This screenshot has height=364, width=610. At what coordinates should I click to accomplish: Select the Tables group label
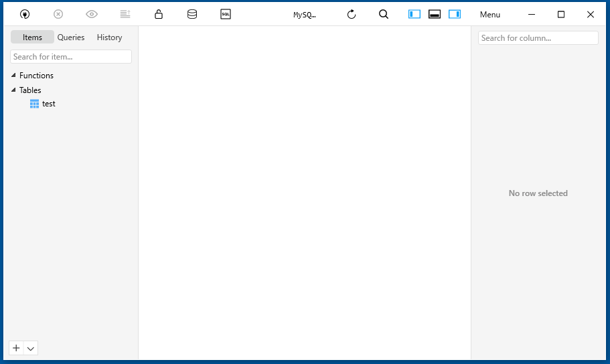click(x=30, y=90)
